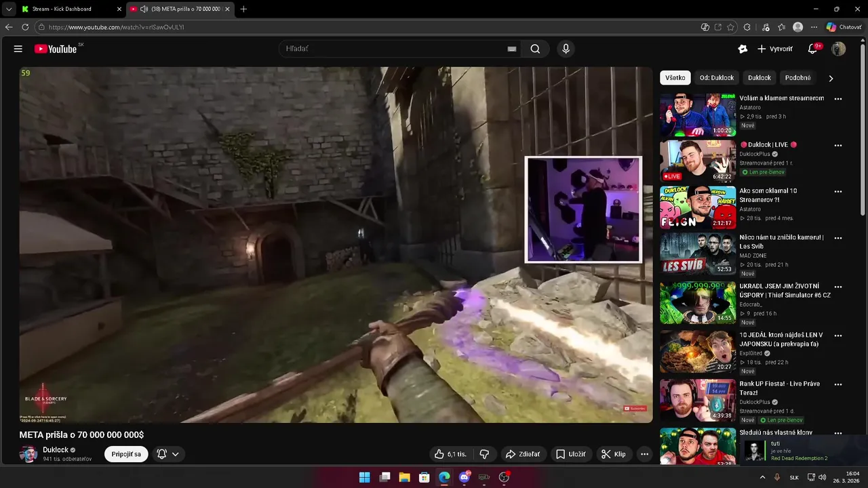Image resolution: width=868 pixels, height=488 pixels.
Task: Select the Podobné filter chip
Action: 797,78
